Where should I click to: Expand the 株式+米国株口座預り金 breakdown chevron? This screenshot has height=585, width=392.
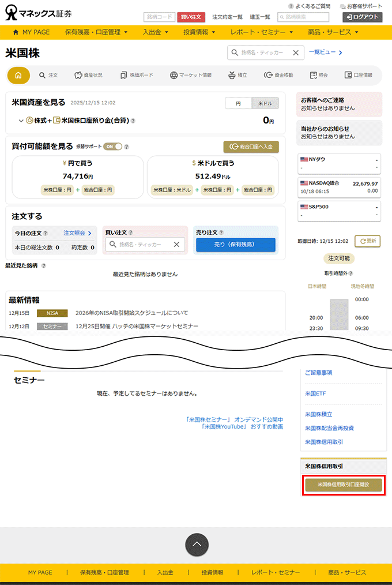[21, 121]
